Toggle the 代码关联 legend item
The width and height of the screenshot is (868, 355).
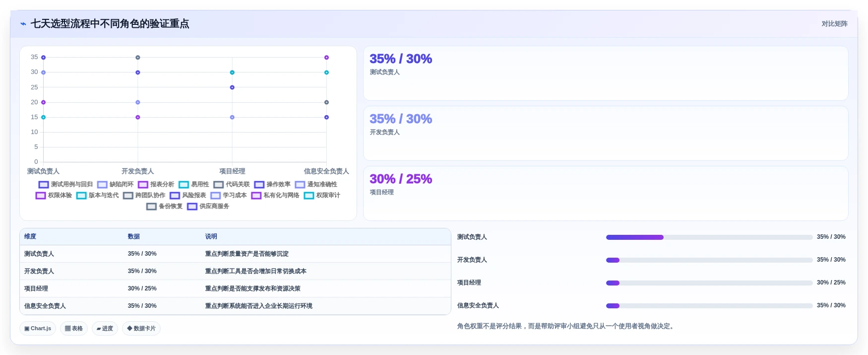pos(232,184)
